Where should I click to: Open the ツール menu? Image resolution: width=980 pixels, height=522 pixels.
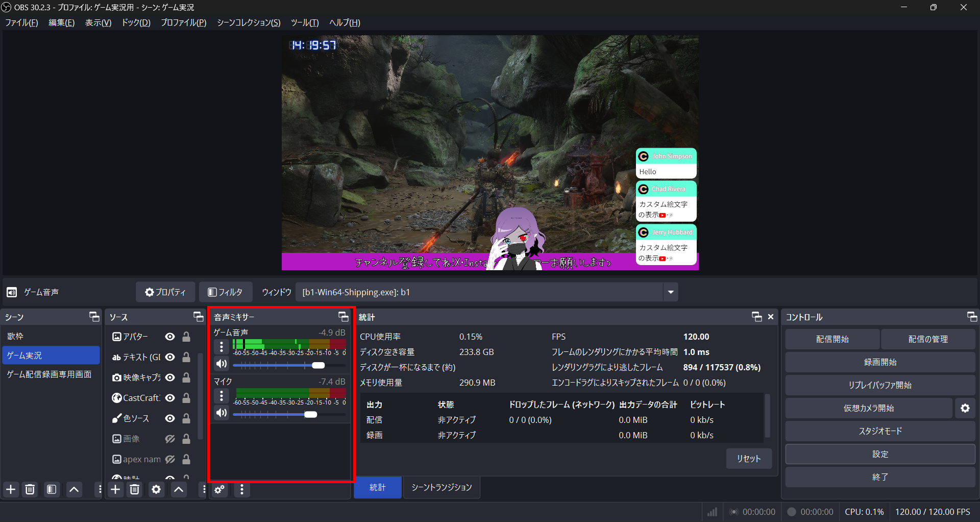(x=305, y=22)
